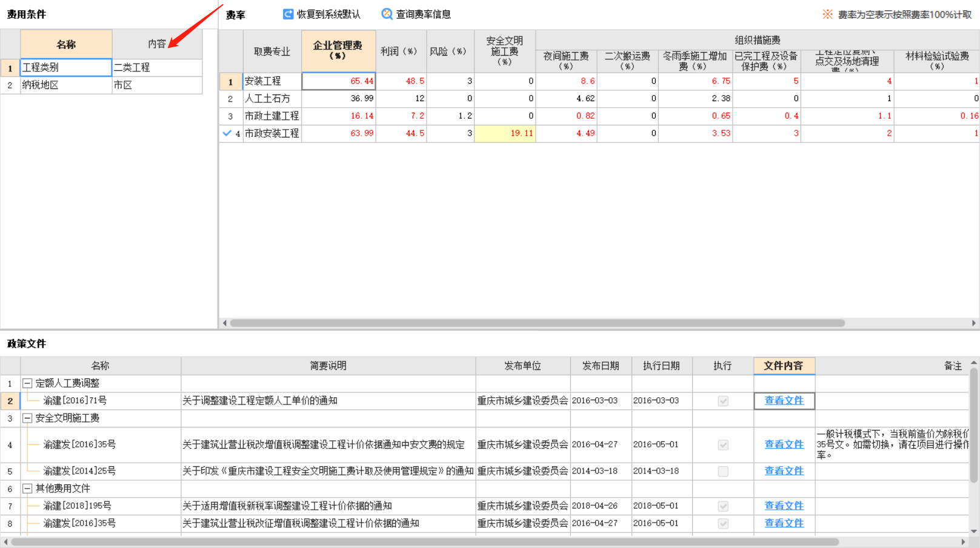Select the 市政土建工程 row cell
This screenshot has width=980, height=548.
pos(272,116)
